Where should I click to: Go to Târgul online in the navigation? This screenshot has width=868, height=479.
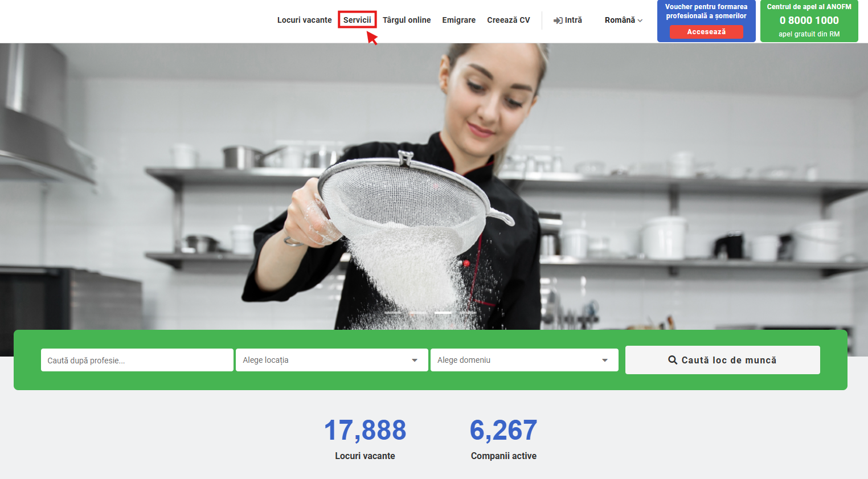click(x=407, y=20)
